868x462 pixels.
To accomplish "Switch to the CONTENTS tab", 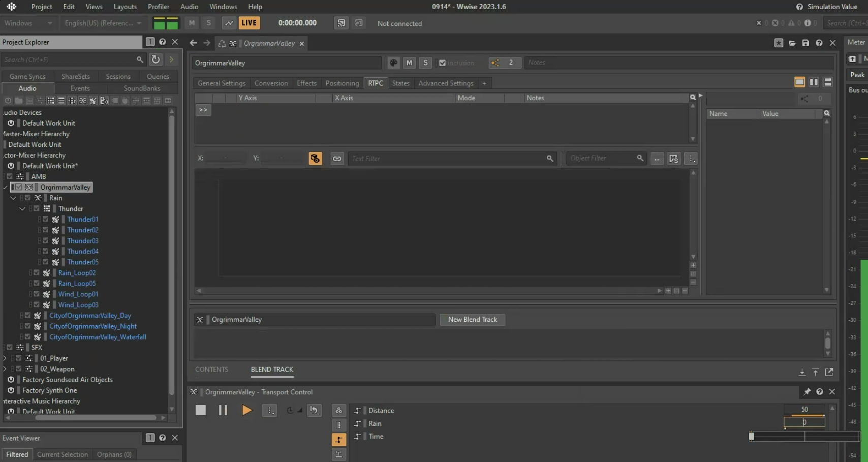I will click(211, 369).
